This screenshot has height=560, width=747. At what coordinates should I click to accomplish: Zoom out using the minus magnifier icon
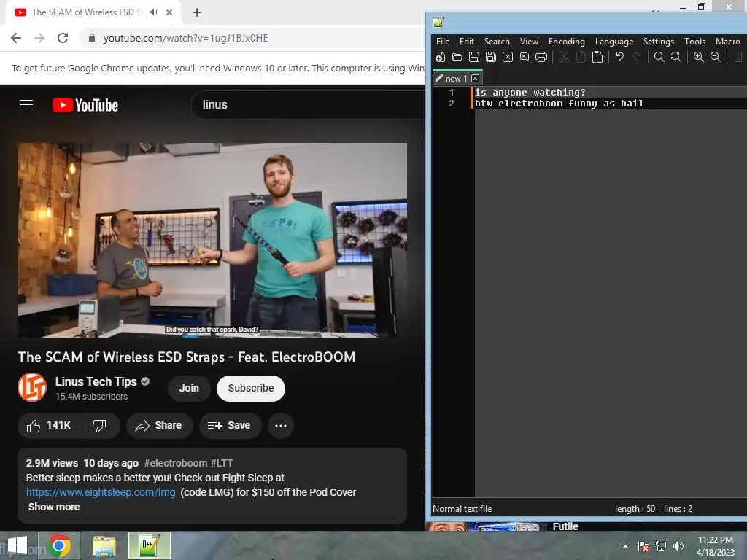[716, 57]
